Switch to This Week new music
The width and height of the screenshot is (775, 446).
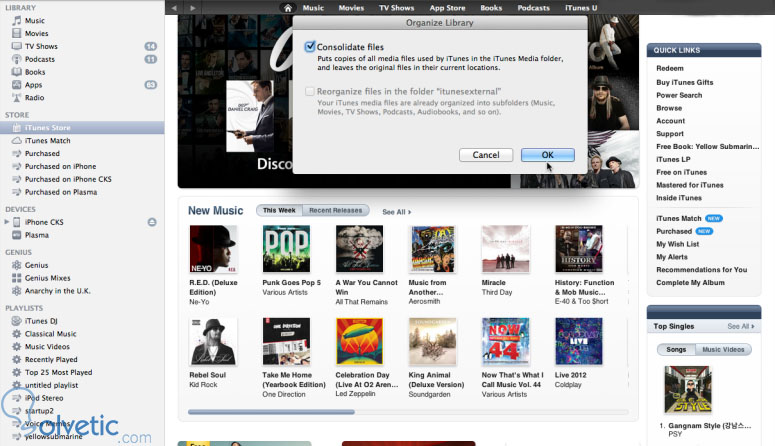[x=279, y=210]
